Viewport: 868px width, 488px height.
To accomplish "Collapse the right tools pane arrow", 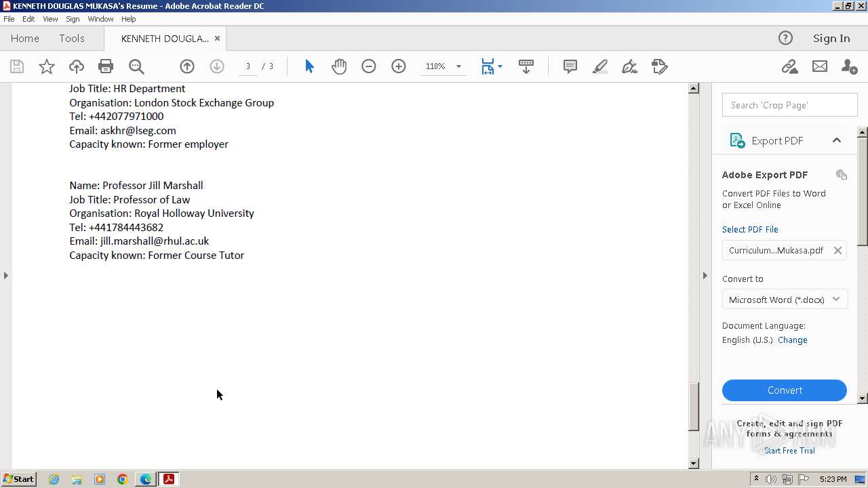I will (705, 275).
